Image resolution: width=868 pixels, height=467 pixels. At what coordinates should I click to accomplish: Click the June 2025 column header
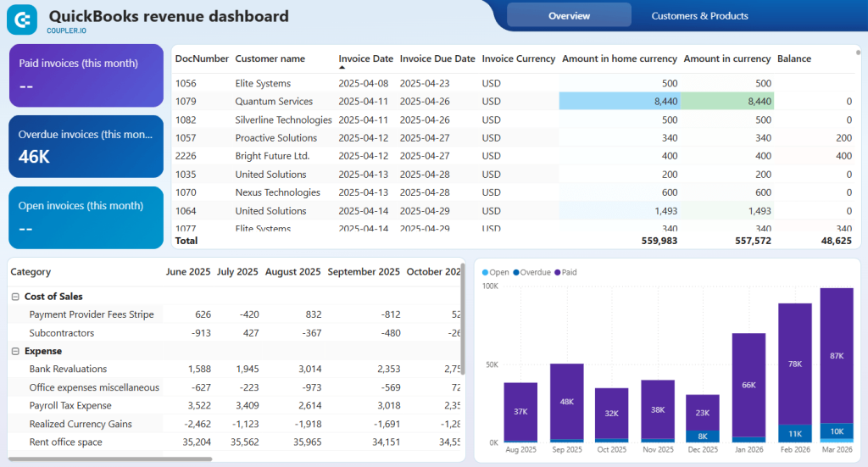(188, 272)
